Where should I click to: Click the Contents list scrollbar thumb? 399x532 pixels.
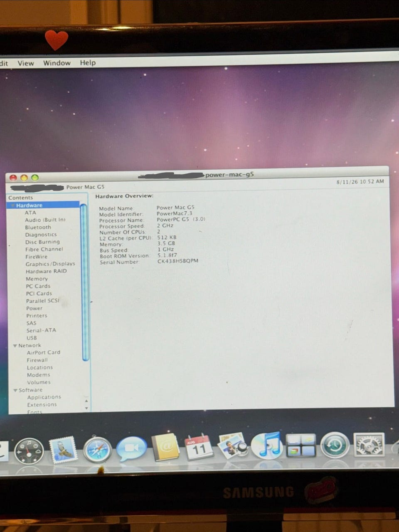[84, 282]
